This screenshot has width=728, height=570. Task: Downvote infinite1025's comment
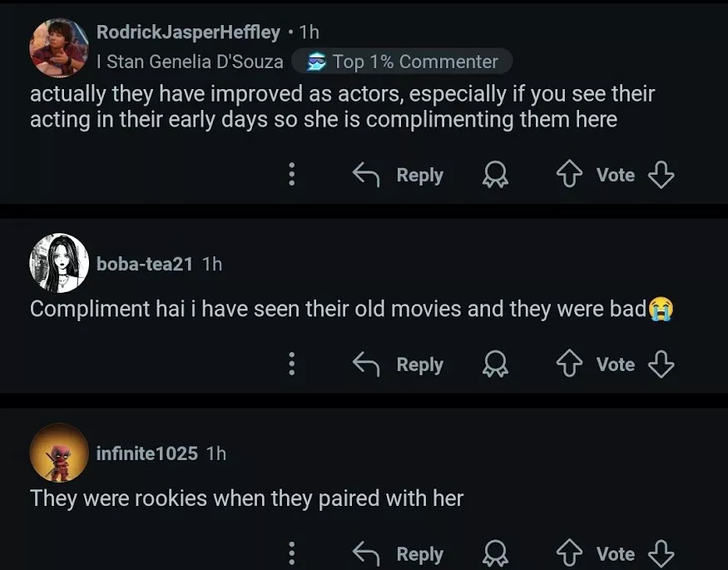click(x=661, y=554)
